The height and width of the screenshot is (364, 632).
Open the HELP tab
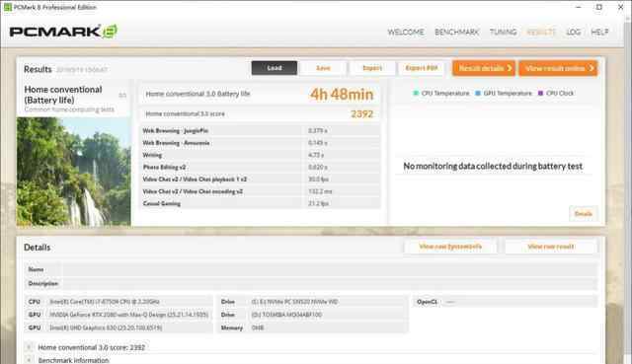point(599,32)
